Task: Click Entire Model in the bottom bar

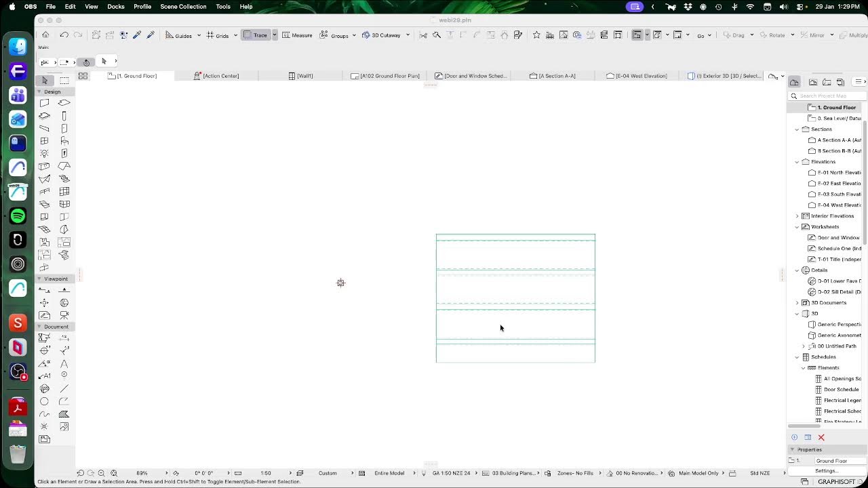Action: coord(389,473)
